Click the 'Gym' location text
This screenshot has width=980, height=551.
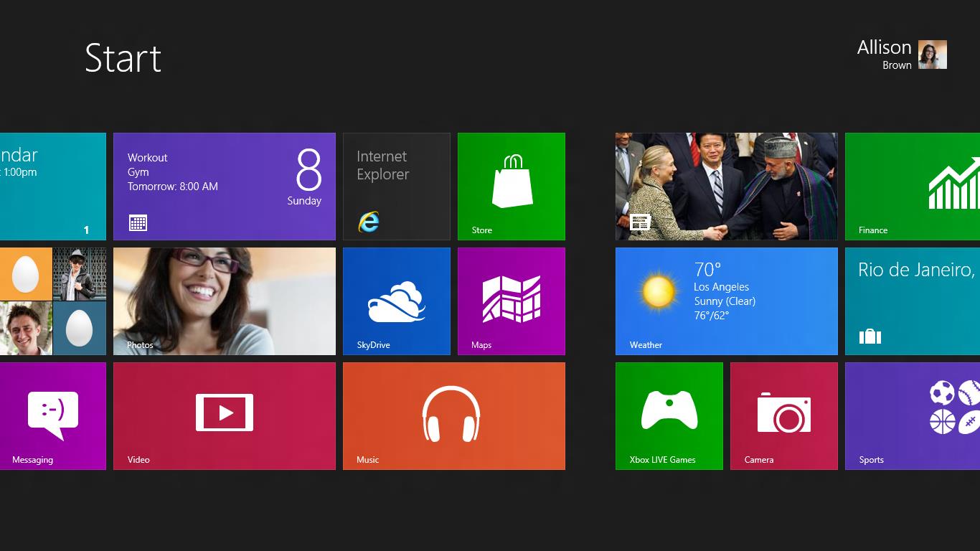[138, 172]
